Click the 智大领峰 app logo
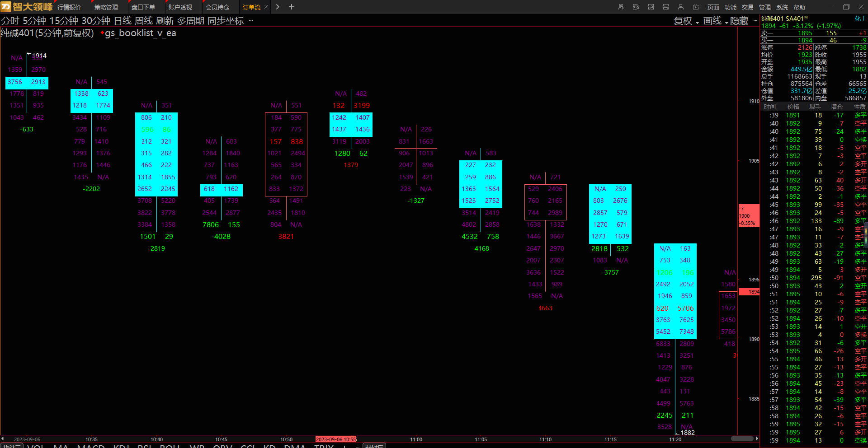 click(x=27, y=7)
